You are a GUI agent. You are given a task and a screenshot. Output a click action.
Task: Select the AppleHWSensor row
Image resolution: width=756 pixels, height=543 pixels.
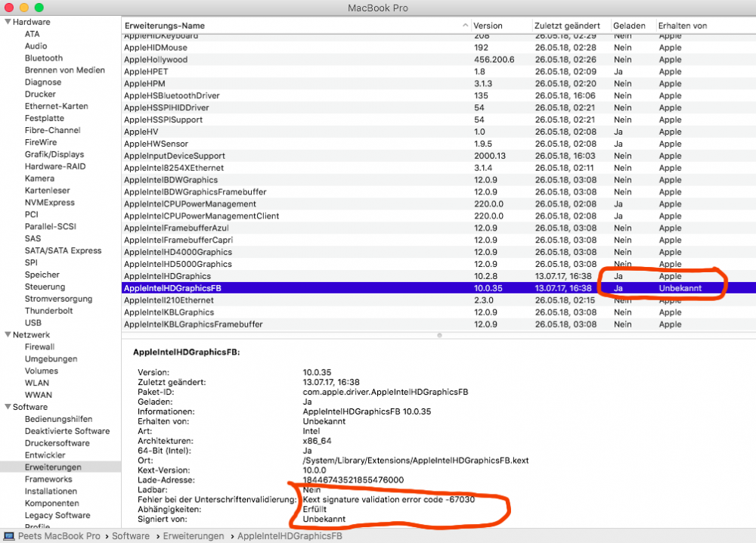(x=438, y=144)
